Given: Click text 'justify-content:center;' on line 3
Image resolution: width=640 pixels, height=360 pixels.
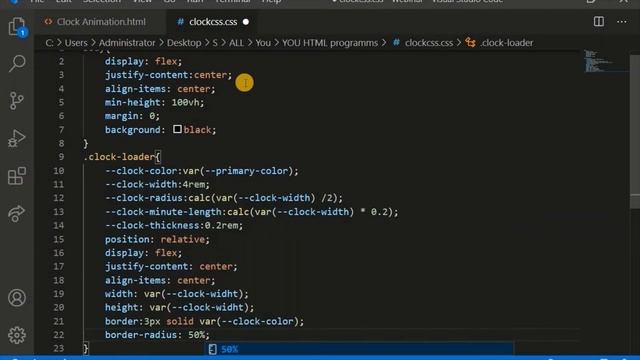Looking at the screenshot, I should pos(168,75).
